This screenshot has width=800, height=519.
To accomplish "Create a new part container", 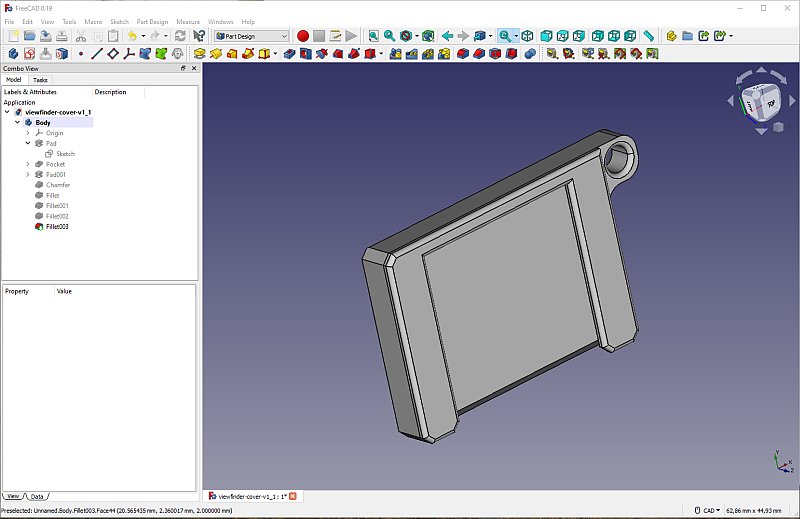I will [671, 36].
